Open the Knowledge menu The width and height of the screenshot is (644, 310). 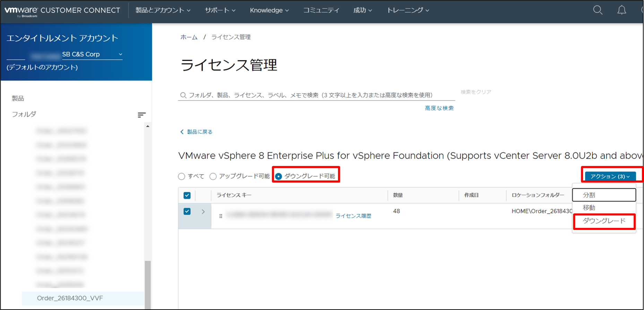[269, 10]
